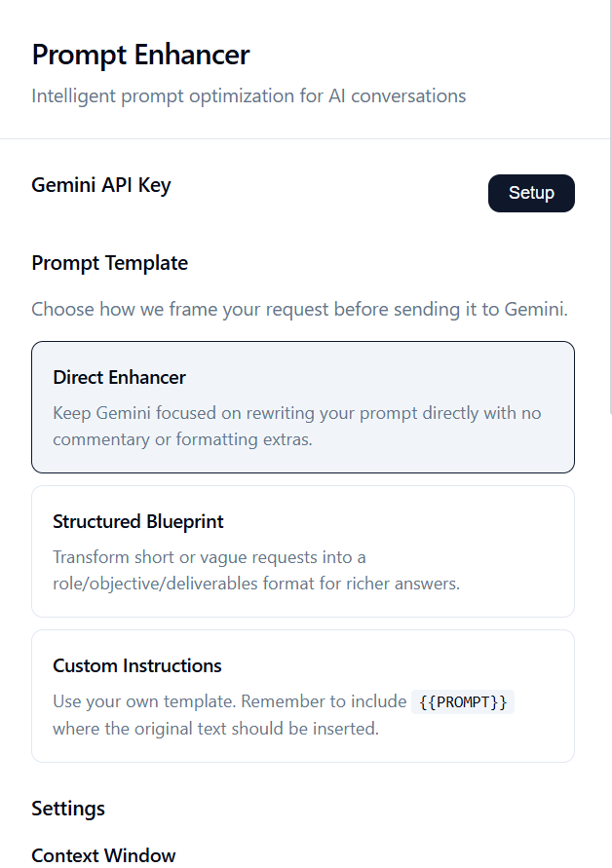The width and height of the screenshot is (612, 868).
Task: Click the 'Intelligent prompt optimization' subtitle text
Action: pyautogui.click(x=249, y=95)
